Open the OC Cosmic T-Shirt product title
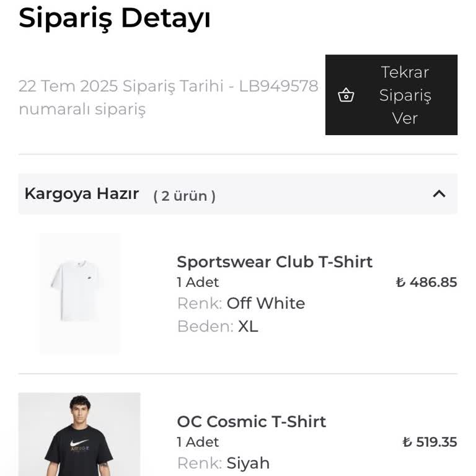 click(x=251, y=421)
